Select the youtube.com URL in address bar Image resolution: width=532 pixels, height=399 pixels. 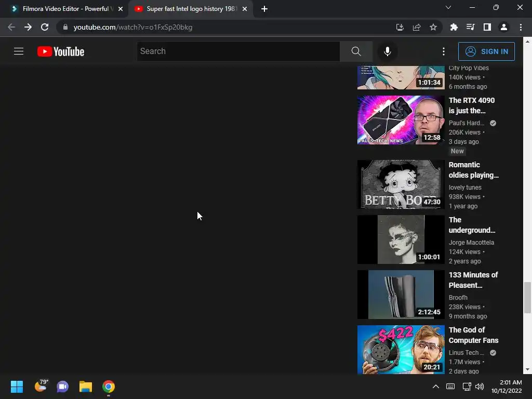(x=132, y=27)
